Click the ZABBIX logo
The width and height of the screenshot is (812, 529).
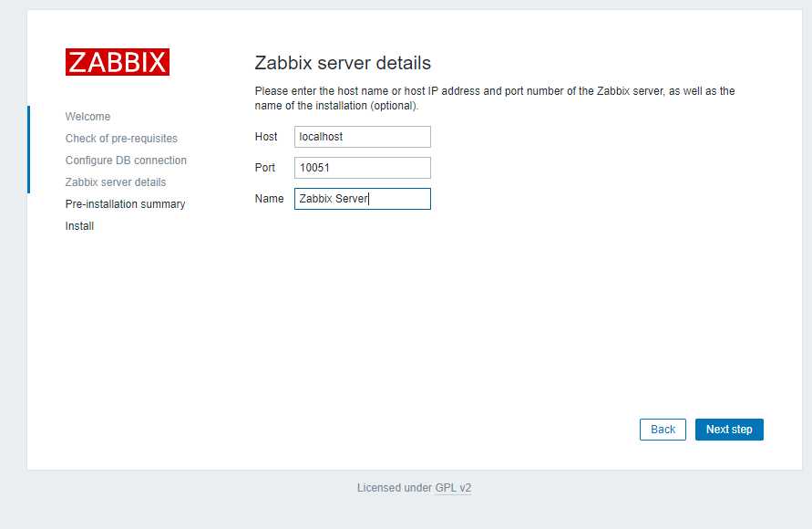coord(117,62)
